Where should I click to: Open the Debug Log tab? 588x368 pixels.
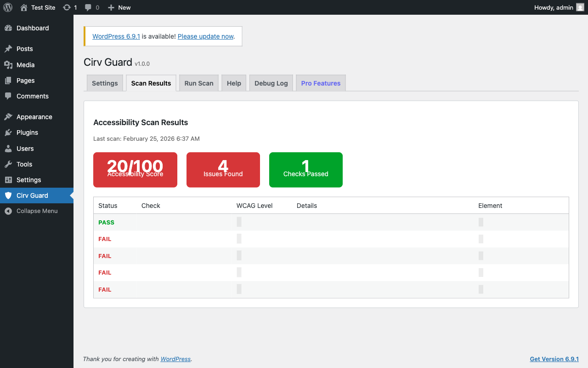point(271,83)
